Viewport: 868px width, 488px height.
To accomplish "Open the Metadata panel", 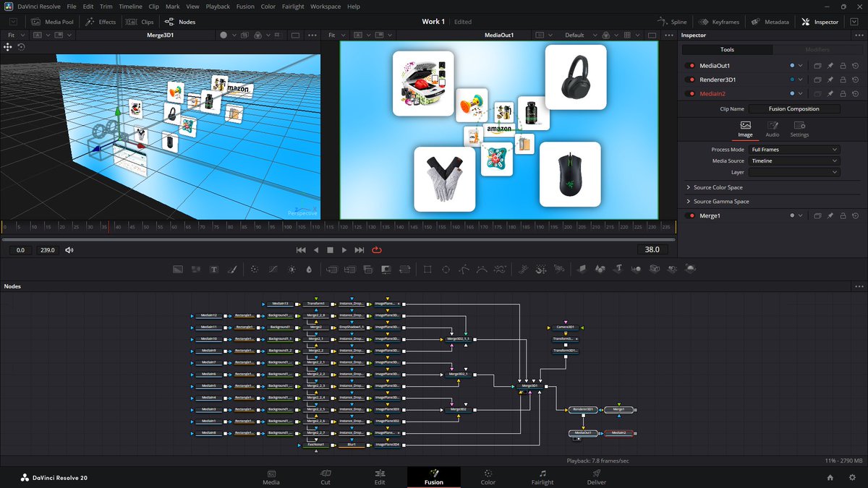I will coord(770,22).
